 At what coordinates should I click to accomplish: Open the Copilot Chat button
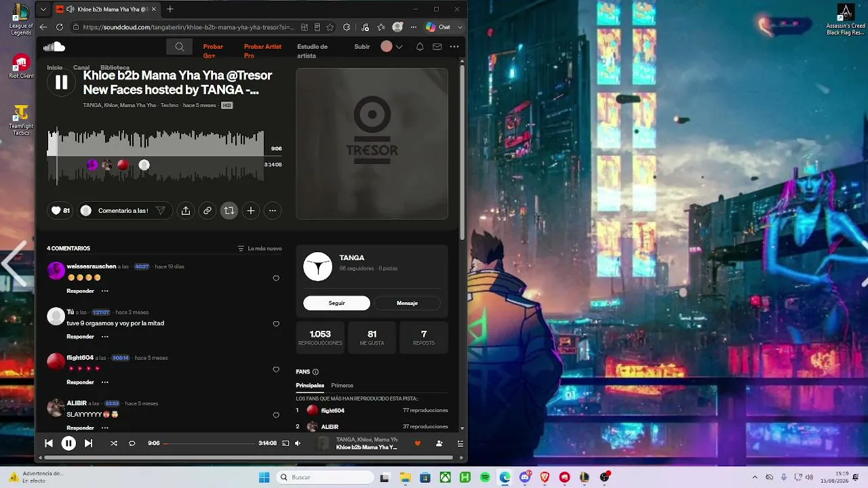[x=438, y=27]
